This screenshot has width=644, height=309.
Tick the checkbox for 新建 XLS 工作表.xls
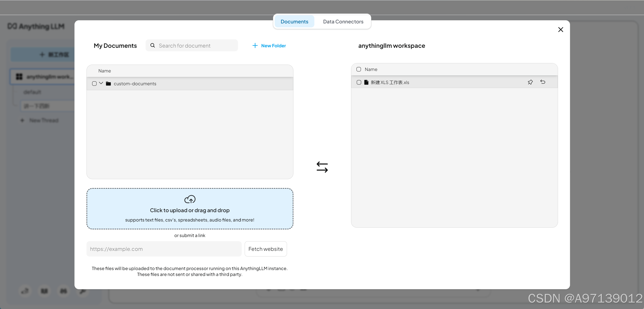(359, 82)
